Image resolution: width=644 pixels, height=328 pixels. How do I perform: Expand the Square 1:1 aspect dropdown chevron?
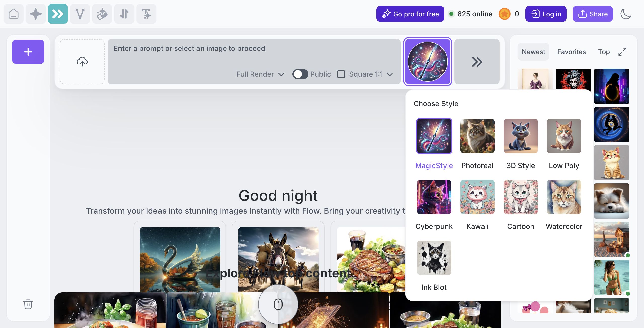pyautogui.click(x=390, y=74)
